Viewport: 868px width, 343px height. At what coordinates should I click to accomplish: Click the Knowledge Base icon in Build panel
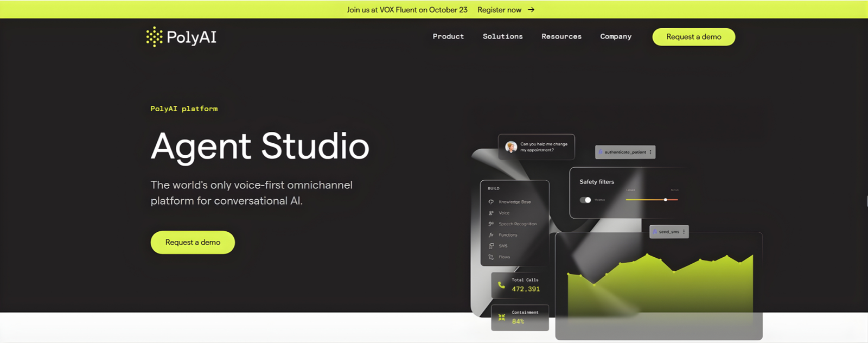coord(491,202)
